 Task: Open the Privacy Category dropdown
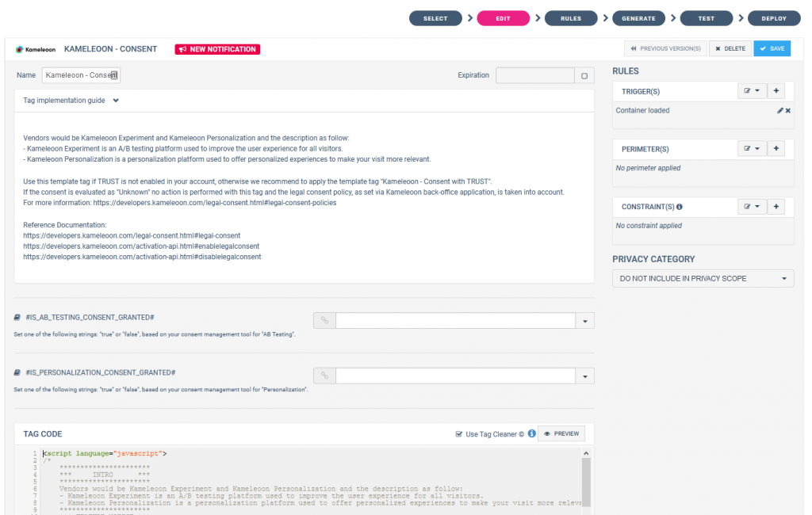(x=703, y=278)
